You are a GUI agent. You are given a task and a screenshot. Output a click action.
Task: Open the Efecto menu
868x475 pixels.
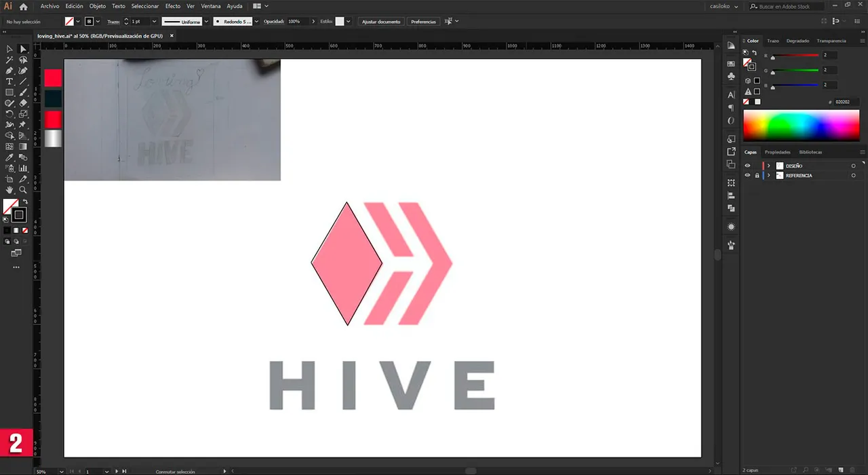point(173,6)
